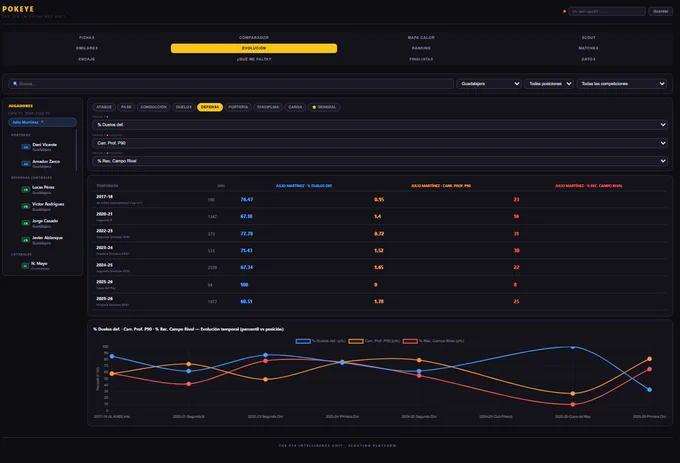The width and height of the screenshot is (680, 463).
Task: Open the Similares section
Action: [x=86, y=48]
